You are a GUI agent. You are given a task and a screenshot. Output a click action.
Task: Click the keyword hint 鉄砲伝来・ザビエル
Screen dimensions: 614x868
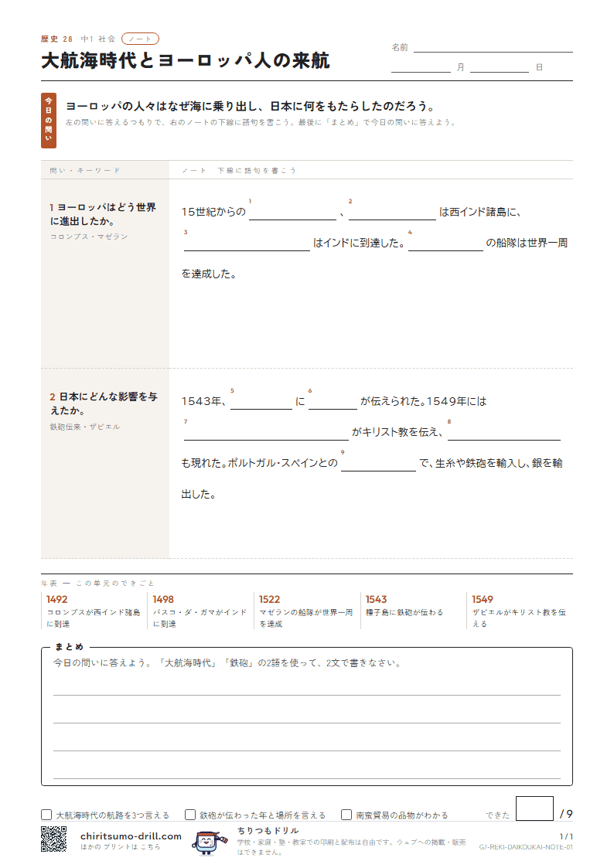85,427
